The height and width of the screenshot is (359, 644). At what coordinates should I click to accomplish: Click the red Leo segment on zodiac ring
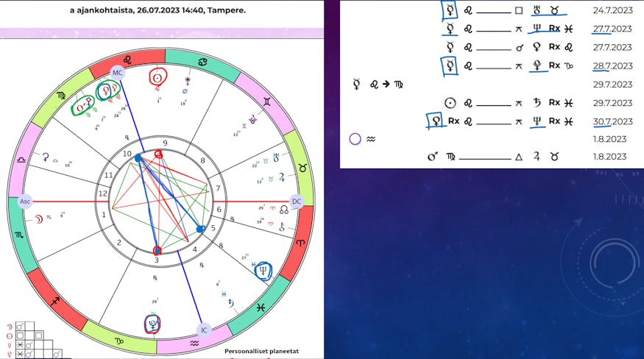pyautogui.click(x=127, y=58)
